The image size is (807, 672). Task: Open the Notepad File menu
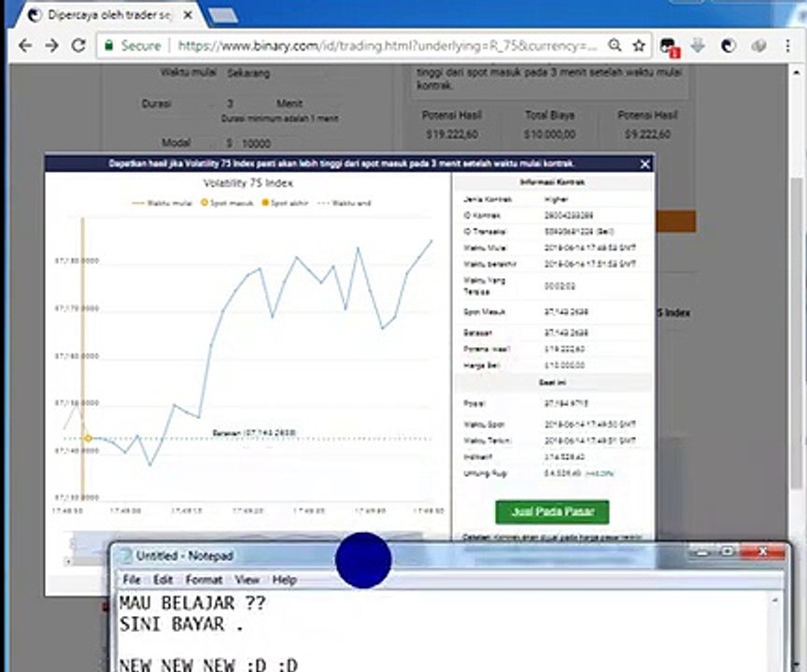pyautogui.click(x=132, y=580)
